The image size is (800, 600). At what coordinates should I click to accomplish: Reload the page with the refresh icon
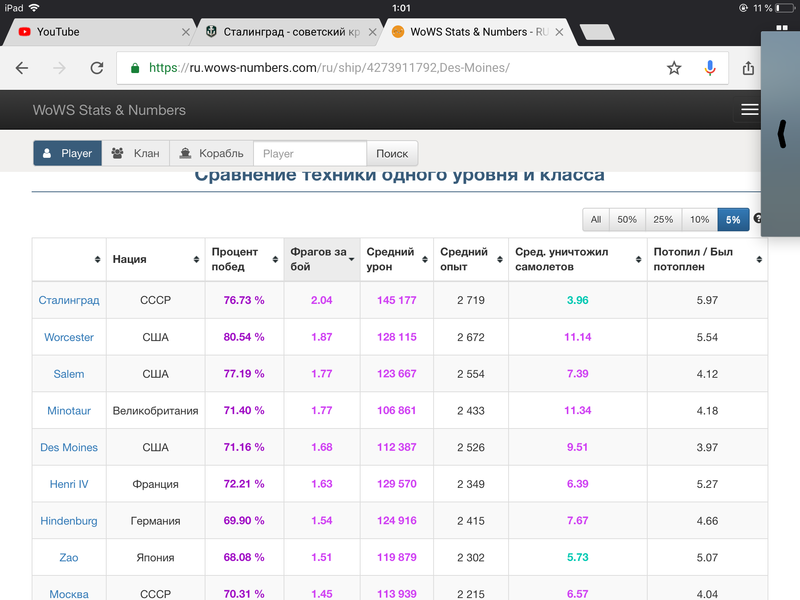tap(97, 68)
